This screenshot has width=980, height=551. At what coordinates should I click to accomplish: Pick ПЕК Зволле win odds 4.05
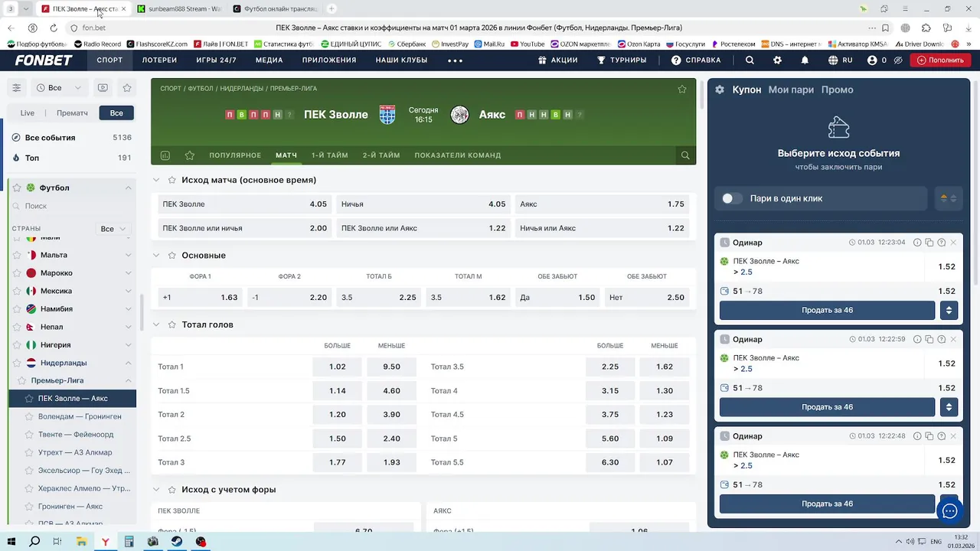click(244, 204)
